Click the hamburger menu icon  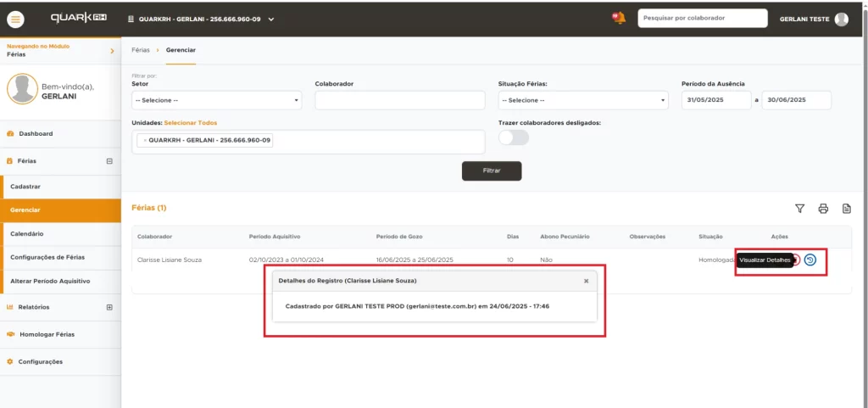(16, 19)
